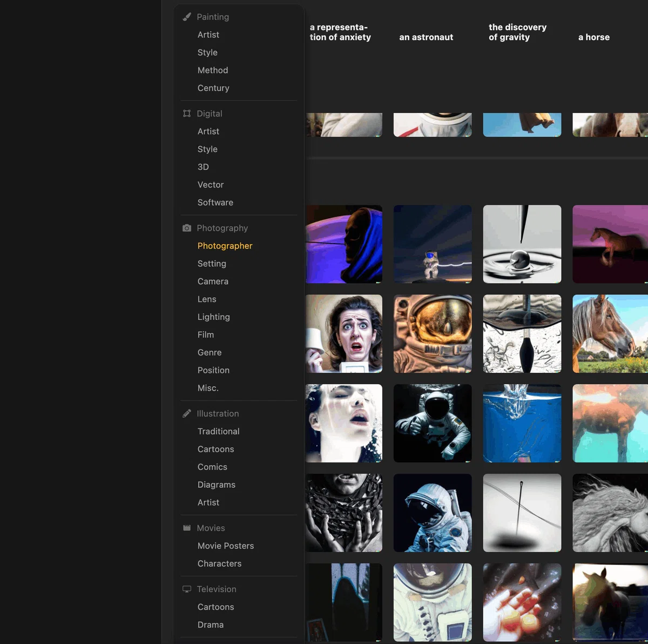Viewport: 648px width, 644px height.
Task: Open the gold-visor astronaut helmet thumbnail
Action: click(433, 334)
